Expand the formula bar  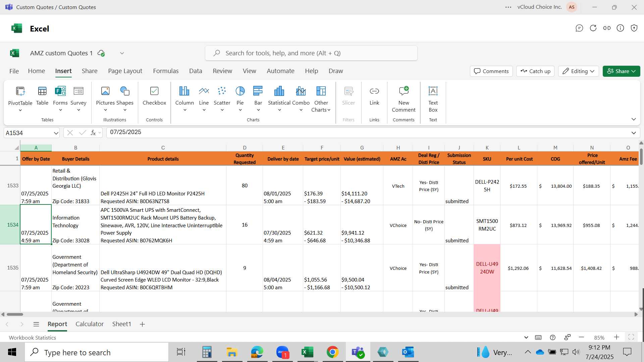pos(634,133)
